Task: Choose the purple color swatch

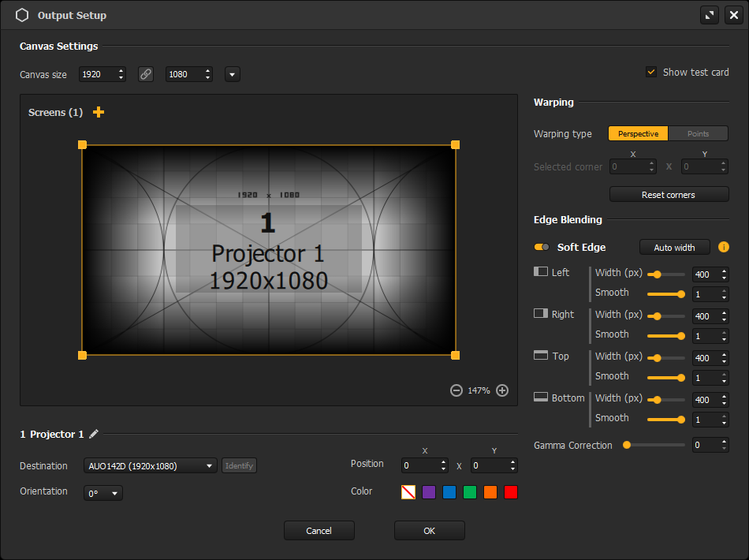Action: 429,492
